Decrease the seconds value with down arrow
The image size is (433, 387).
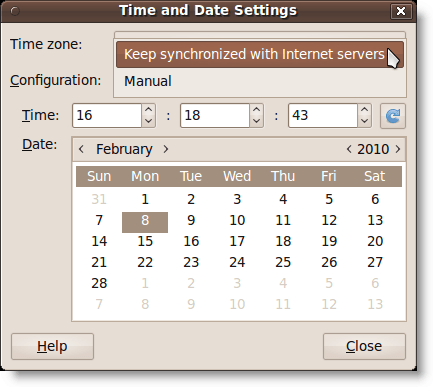364,121
